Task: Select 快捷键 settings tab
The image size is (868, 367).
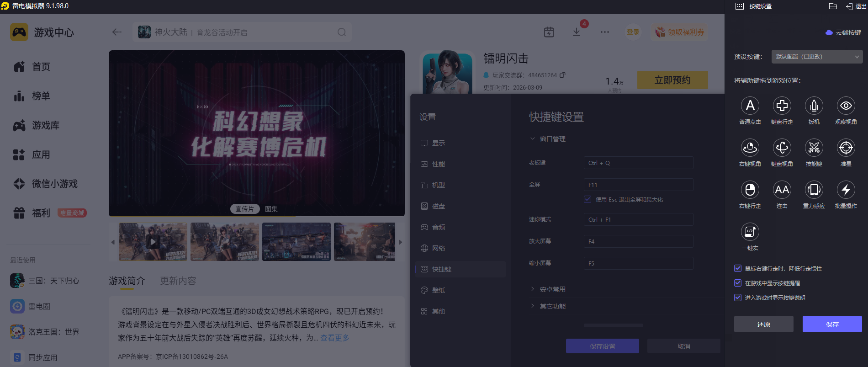Action: (x=460, y=269)
